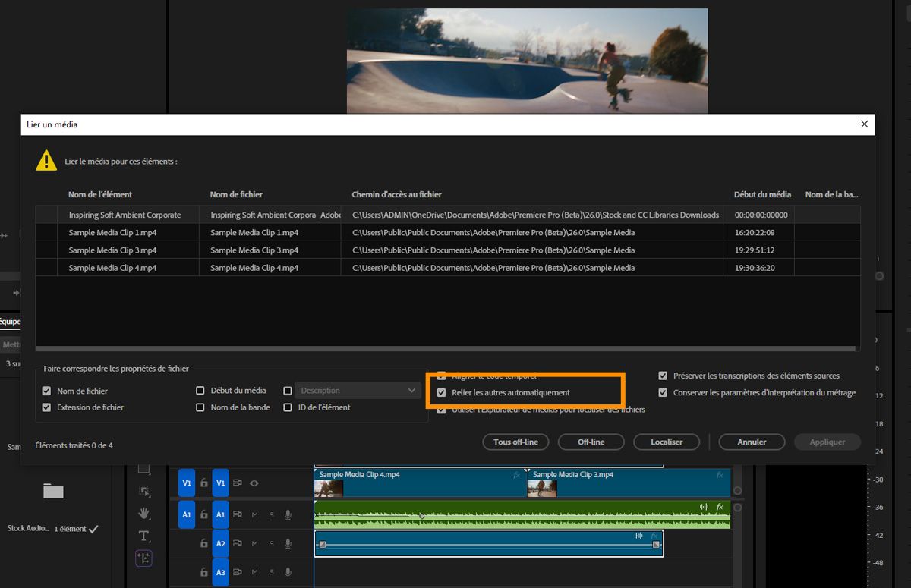The width and height of the screenshot is (911, 588).
Task: Select the Sample Media Clip 1.mp4 row
Action: 448,232
